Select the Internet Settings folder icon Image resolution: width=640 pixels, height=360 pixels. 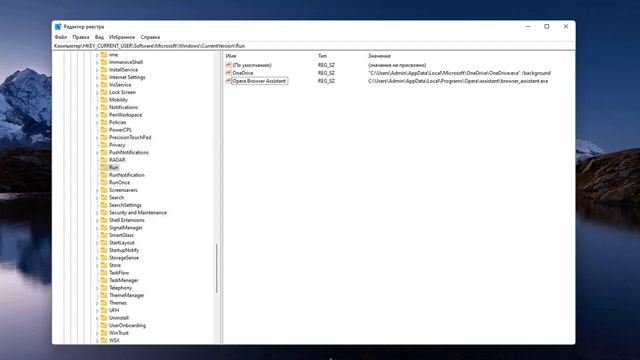click(104, 77)
